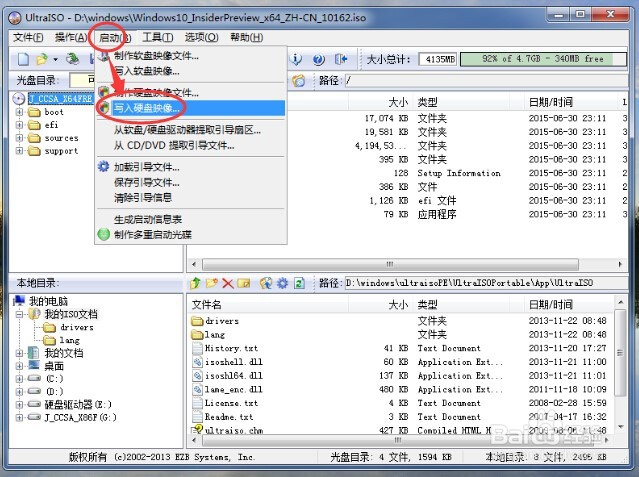Collapse the 我的ISO文档 tree node
This screenshot has width=639, height=477.
click(19, 314)
